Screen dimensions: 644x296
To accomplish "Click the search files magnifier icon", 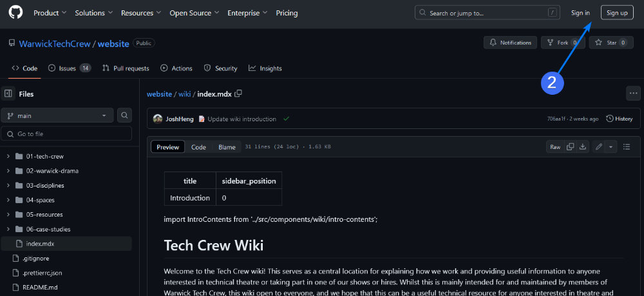I will tap(125, 115).
